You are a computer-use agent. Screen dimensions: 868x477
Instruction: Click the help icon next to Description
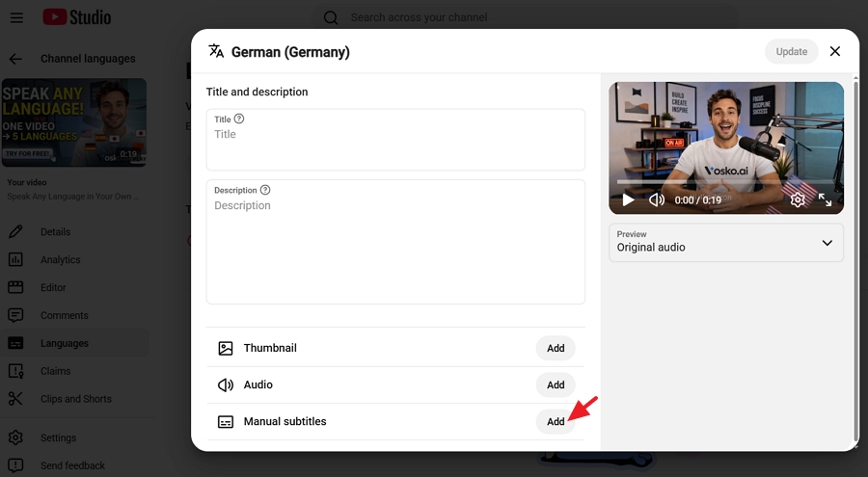(265, 190)
